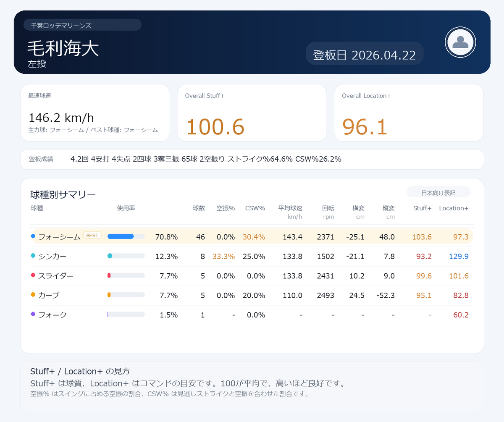This screenshot has height=422, width=504.
Task: Click the カーブ usage rate bar
Action: click(126, 295)
